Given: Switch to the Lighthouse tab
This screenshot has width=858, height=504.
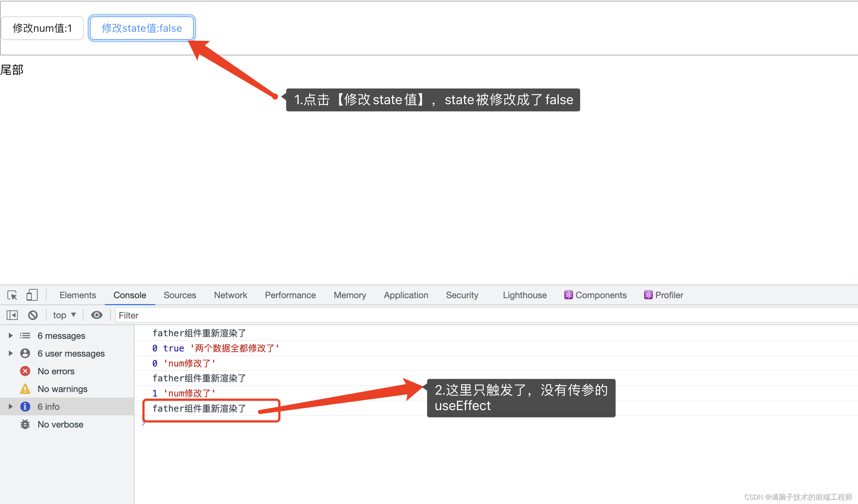Looking at the screenshot, I should [x=524, y=295].
